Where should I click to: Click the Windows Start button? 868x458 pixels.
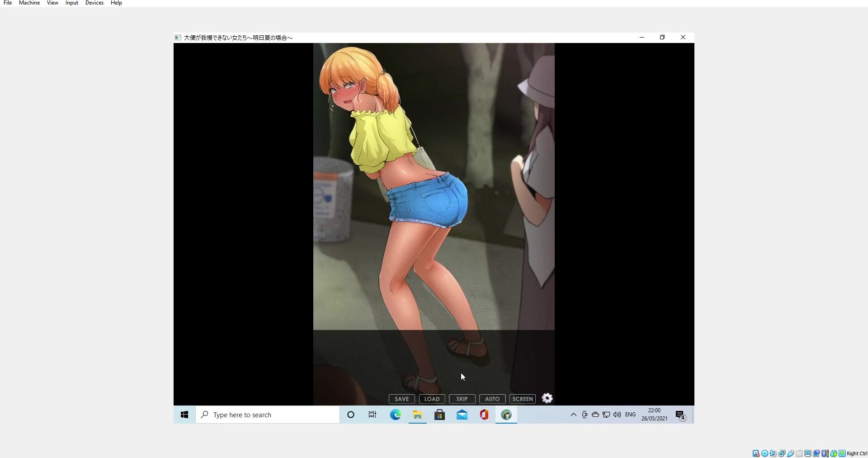pyautogui.click(x=184, y=415)
